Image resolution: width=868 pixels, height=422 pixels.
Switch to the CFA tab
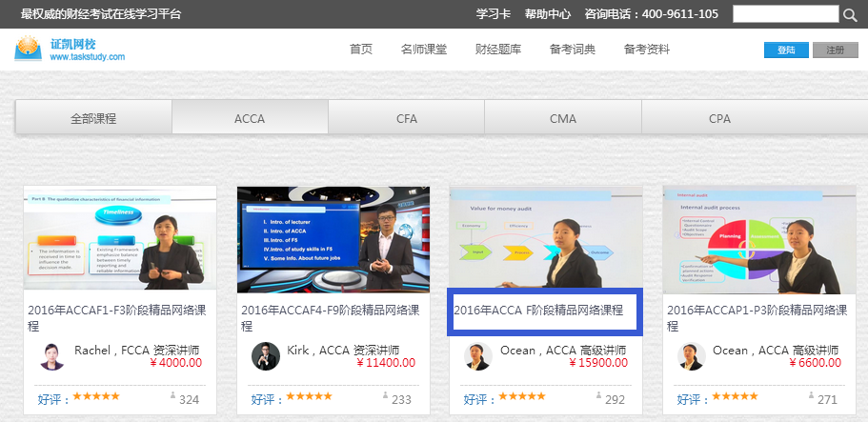[x=406, y=118]
